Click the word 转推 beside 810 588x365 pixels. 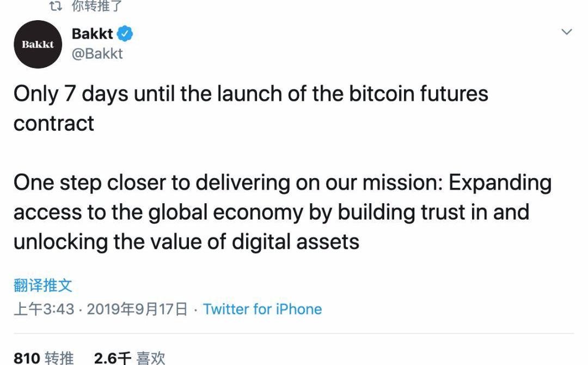coord(59,358)
